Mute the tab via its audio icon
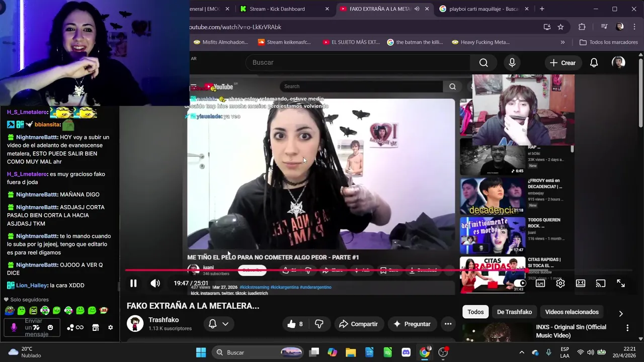Screen dimensions: 644x362 coord(417,9)
